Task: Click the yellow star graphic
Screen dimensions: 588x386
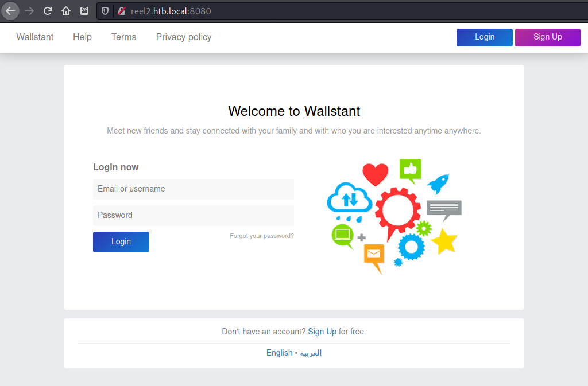Action: pos(444,242)
